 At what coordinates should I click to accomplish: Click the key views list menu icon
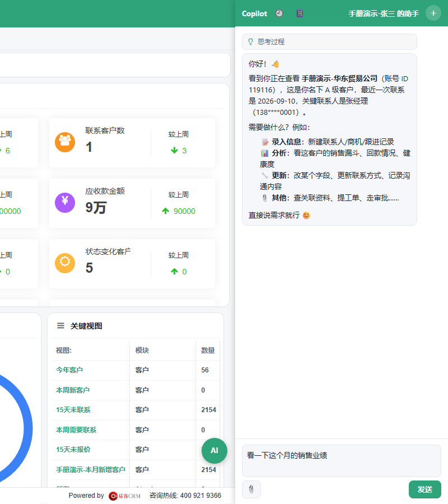(x=60, y=325)
